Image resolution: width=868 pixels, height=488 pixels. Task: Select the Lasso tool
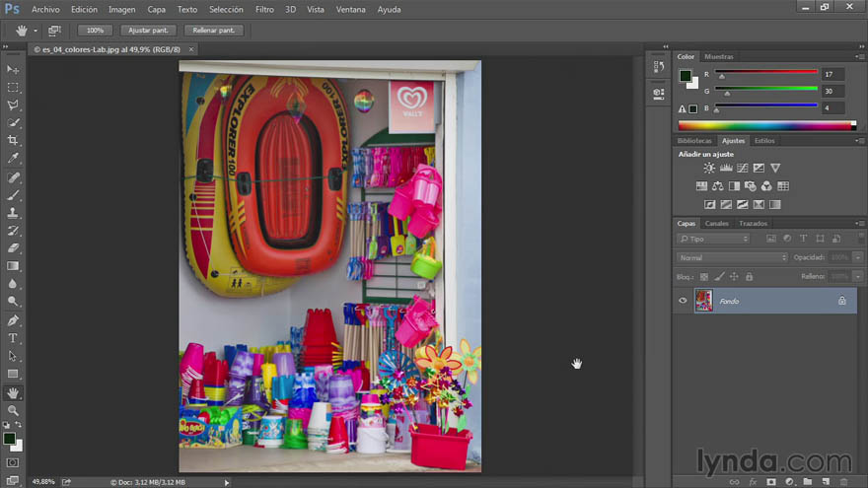point(13,105)
